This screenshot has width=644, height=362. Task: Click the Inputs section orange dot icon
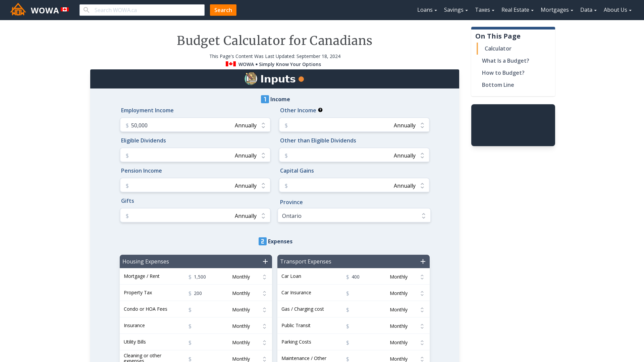click(301, 79)
